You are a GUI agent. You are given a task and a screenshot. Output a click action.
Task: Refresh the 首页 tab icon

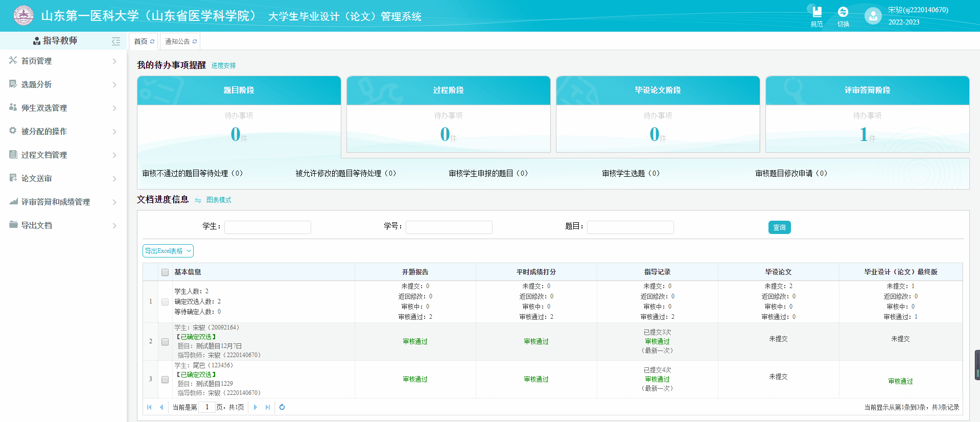click(x=152, y=41)
